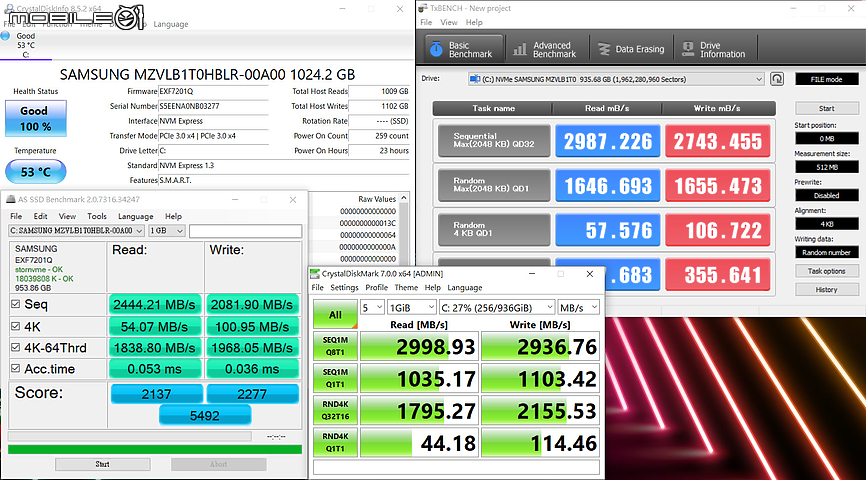Click the Alignment 4 KB setting
The image size is (866, 480).
[827, 224]
